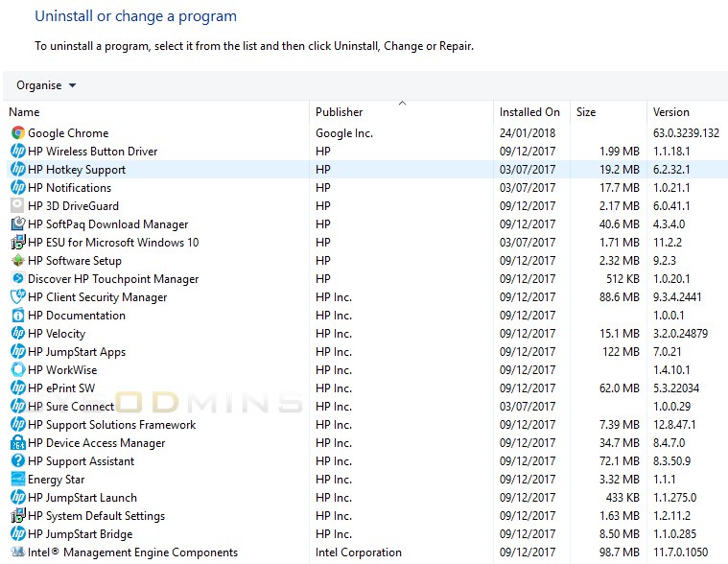
Task: Click the HP 3D DriveGuard icon
Action: (x=17, y=205)
